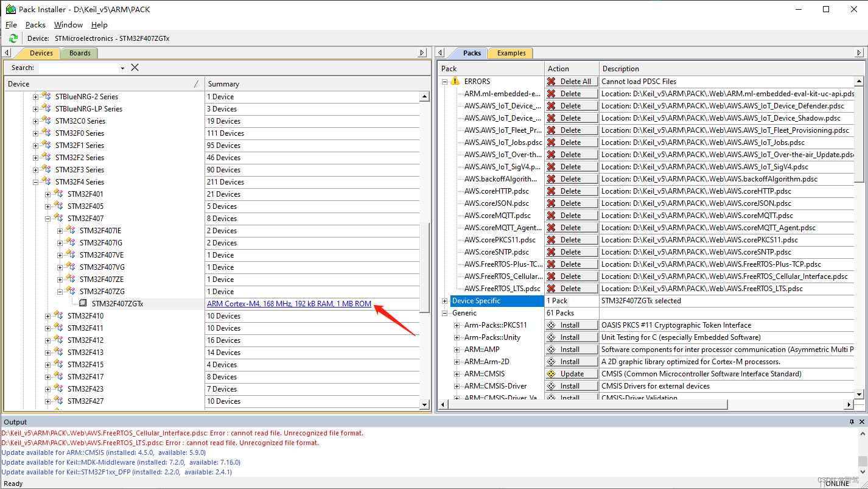Click the Pack Installer app icon in the title bar
Image resolution: width=868 pixels, height=489 pixels.
coord(10,9)
